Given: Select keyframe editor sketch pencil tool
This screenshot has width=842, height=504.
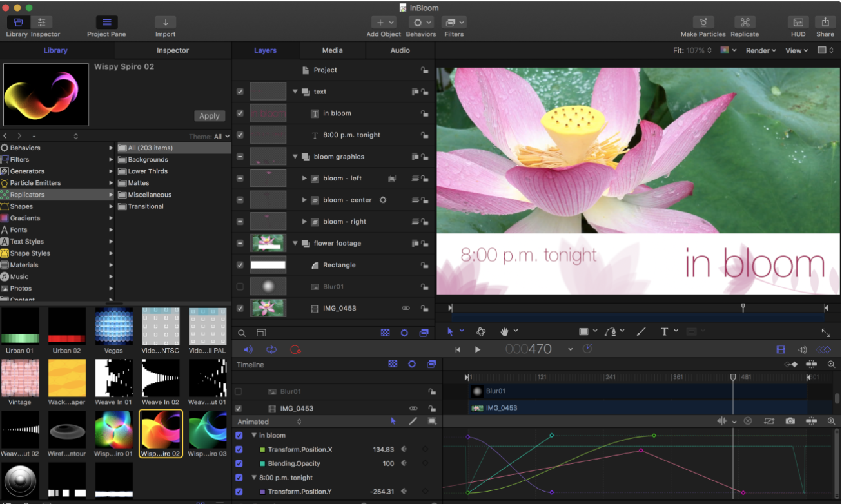Looking at the screenshot, I should pyautogui.click(x=413, y=421).
